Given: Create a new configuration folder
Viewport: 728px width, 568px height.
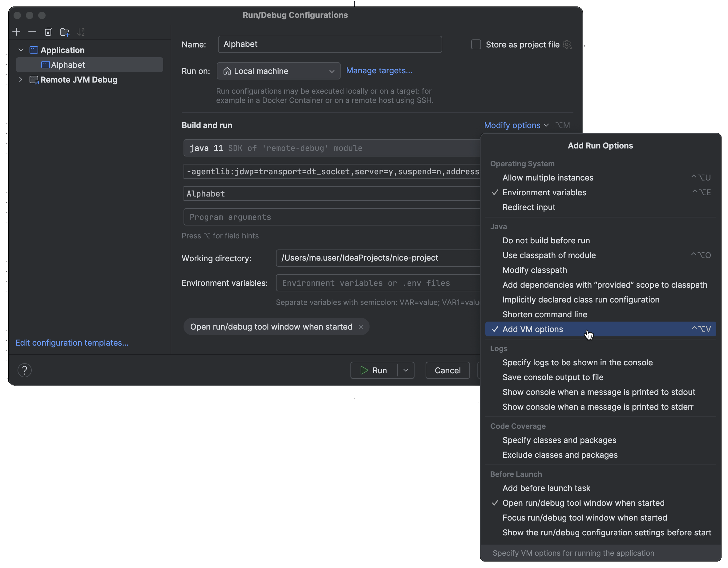Looking at the screenshot, I should (65, 32).
